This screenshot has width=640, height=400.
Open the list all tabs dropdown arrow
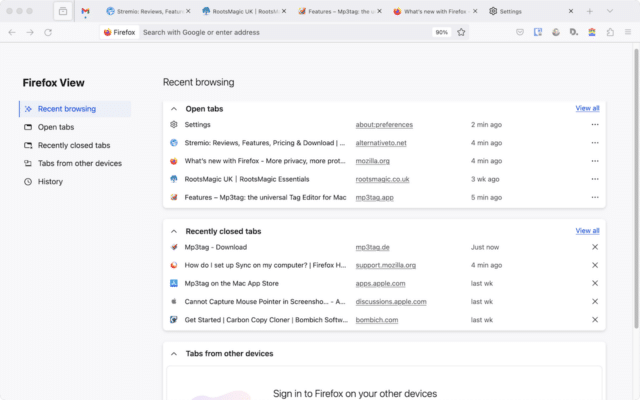point(610,11)
